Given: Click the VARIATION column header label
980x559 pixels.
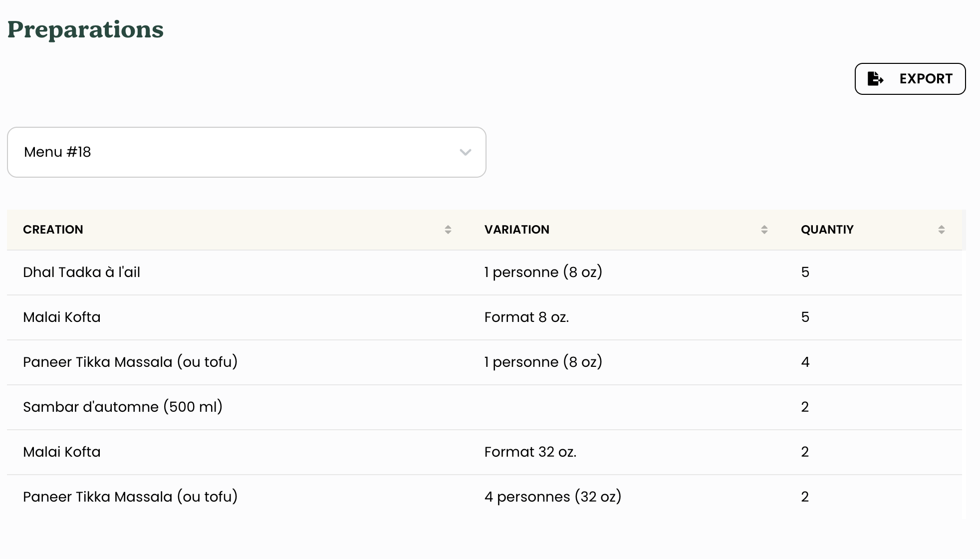Looking at the screenshot, I should coord(517,230).
